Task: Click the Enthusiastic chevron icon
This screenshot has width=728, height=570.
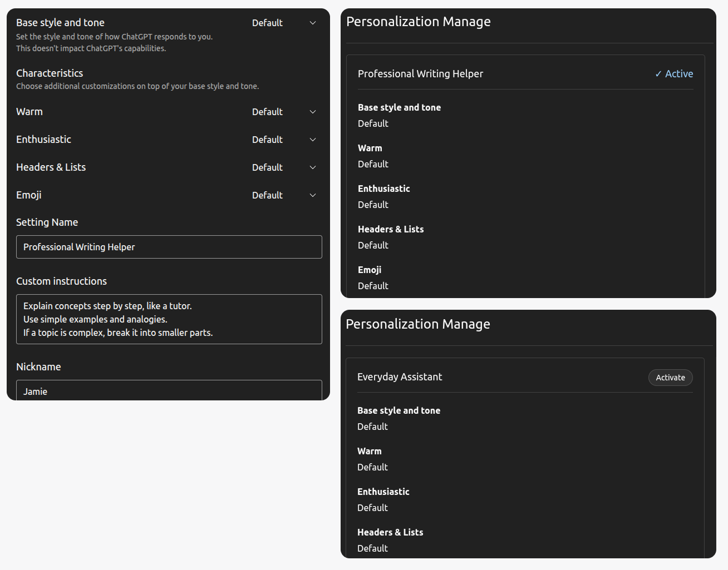Action: point(313,140)
